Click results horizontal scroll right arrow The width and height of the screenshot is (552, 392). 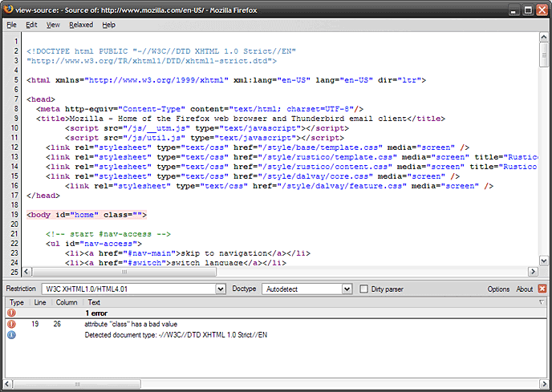click(543, 384)
